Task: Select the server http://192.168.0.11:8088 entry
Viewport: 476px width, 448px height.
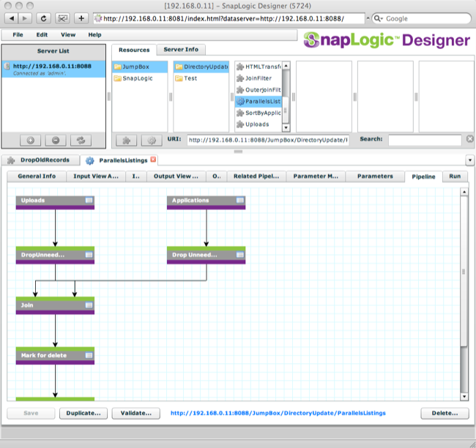Action: pyautogui.click(x=53, y=70)
